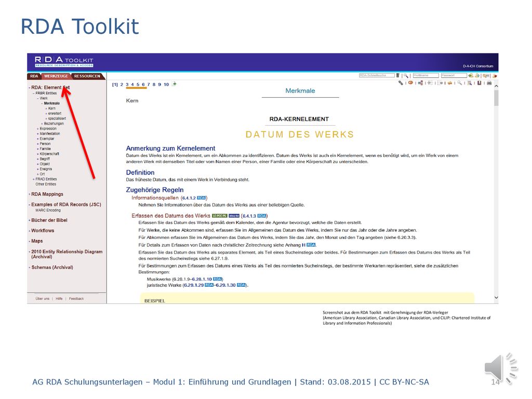This screenshot has height=399, width=532.
Task: Click the scroll-down arrow of content pane
Action: 496,298
